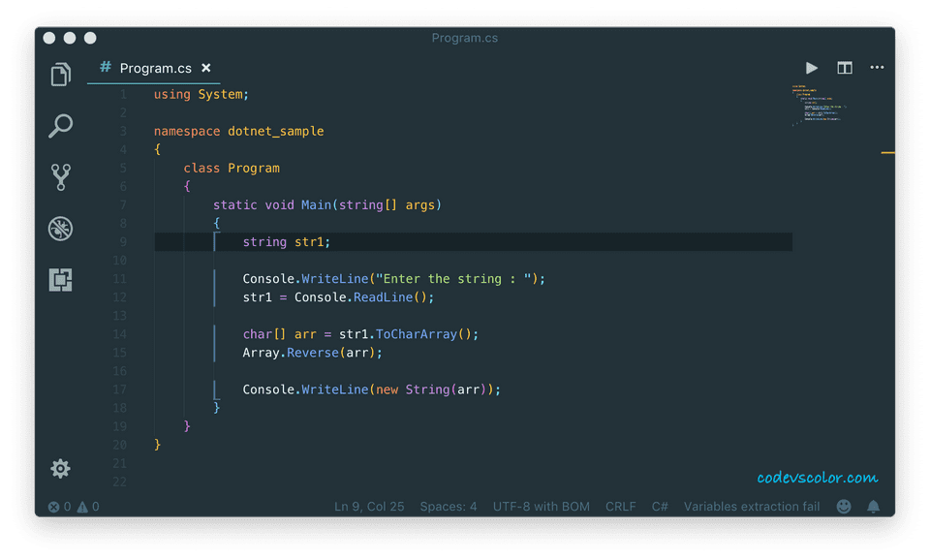The image size is (930, 560).
Task: Split the editor into two panes
Action: click(x=844, y=68)
